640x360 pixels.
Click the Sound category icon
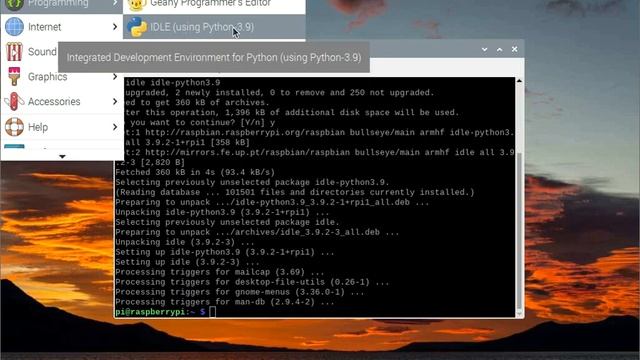coord(14,52)
